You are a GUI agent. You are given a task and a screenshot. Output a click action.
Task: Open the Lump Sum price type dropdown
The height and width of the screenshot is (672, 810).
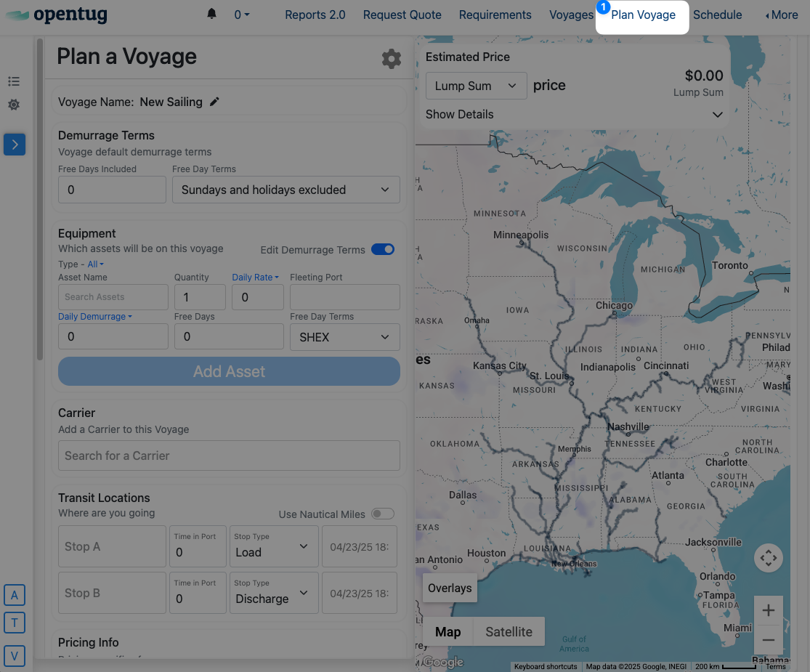(476, 86)
